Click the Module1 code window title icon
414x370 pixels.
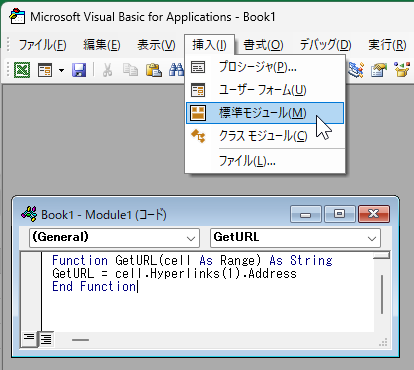tap(29, 214)
